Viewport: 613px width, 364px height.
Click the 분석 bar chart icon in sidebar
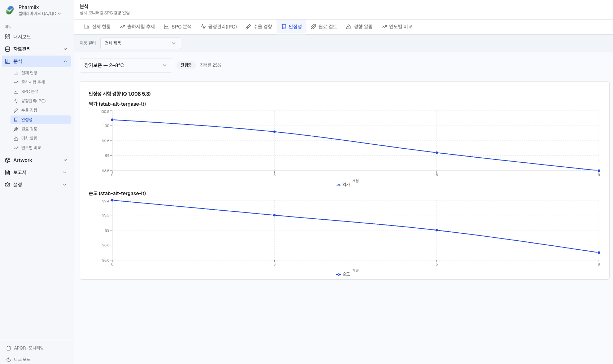8,61
